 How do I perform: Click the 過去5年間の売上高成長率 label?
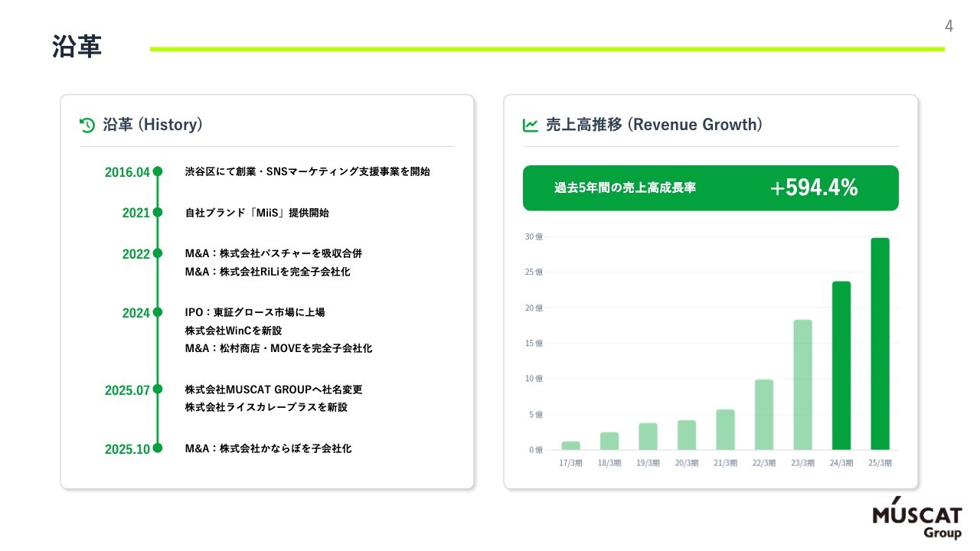[624, 186]
